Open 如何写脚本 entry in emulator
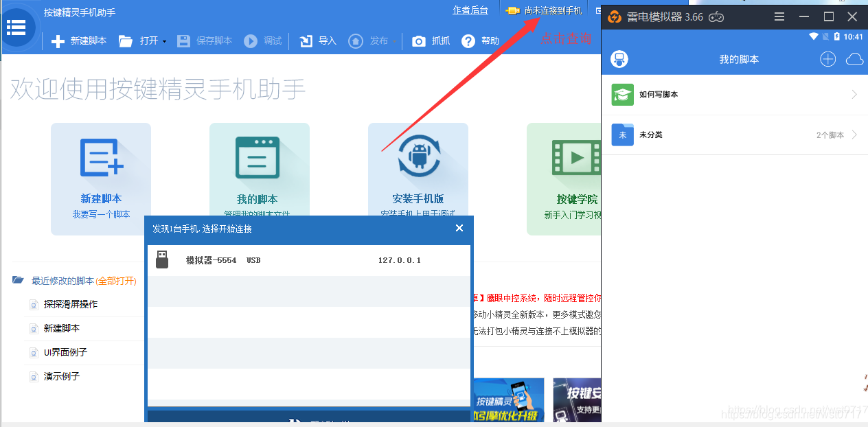Screen dimensions: 868x427 click(735, 95)
